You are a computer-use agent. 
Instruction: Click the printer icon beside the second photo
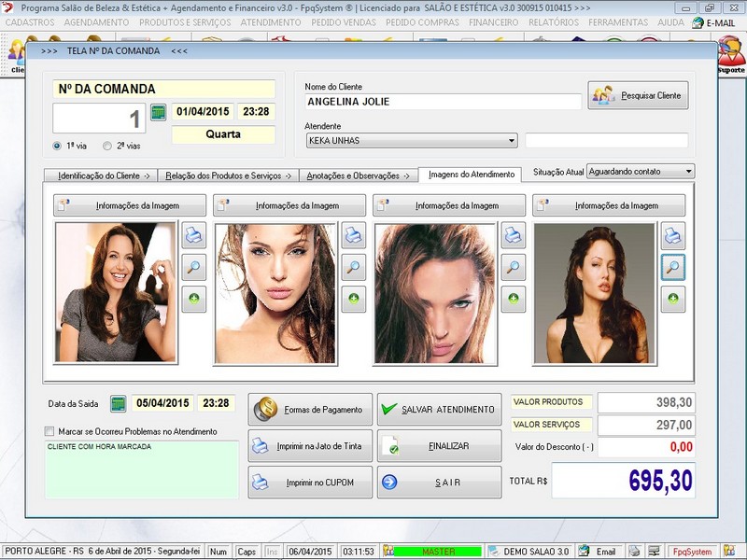(353, 235)
